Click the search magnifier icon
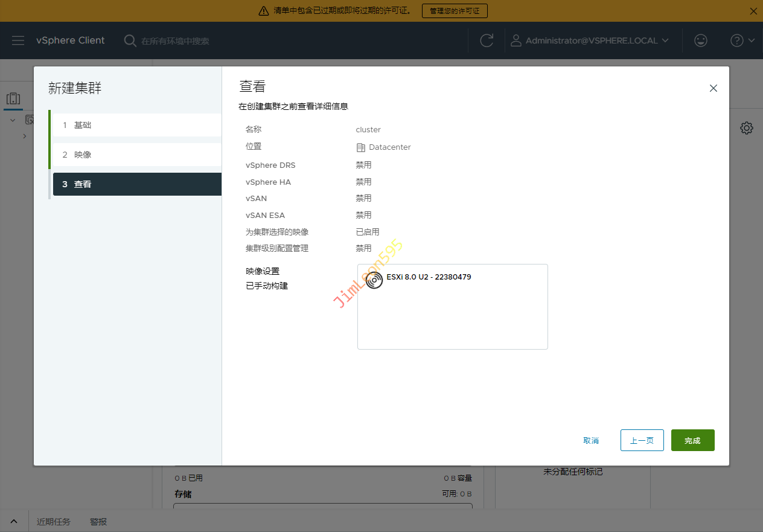 pos(130,40)
